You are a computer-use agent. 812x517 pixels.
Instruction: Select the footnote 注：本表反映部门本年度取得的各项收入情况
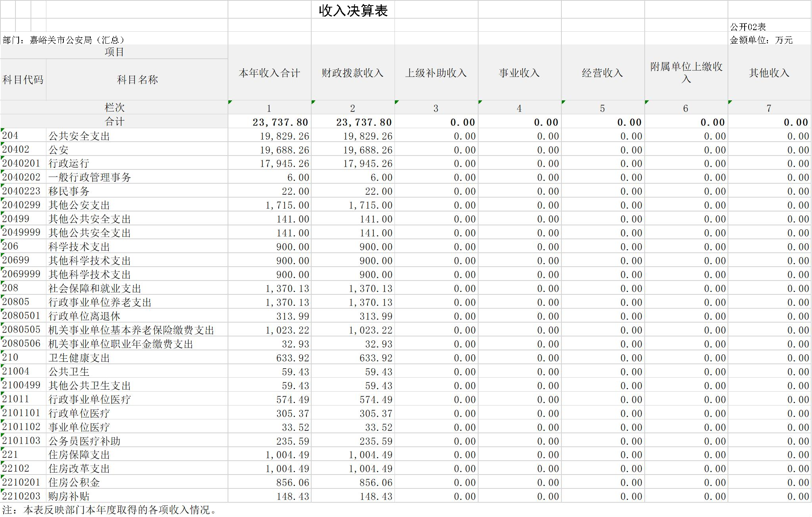109,510
